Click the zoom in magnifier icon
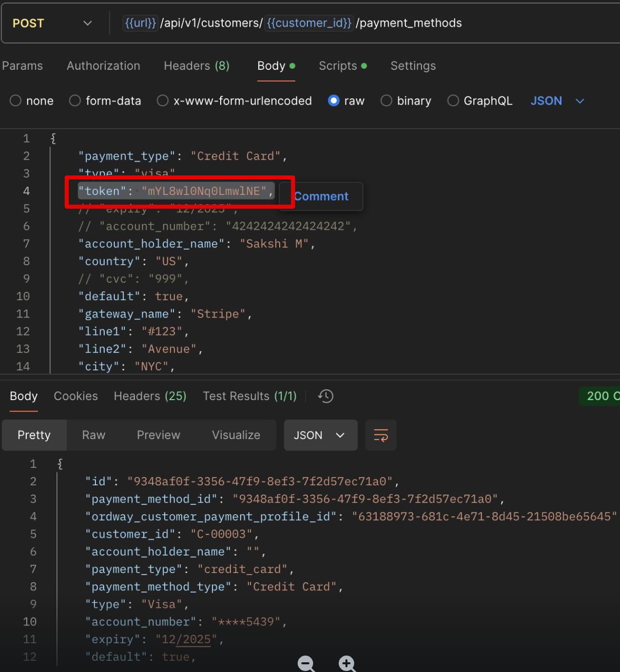The width and height of the screenshot is (620, 672). (x=347, y=664)
